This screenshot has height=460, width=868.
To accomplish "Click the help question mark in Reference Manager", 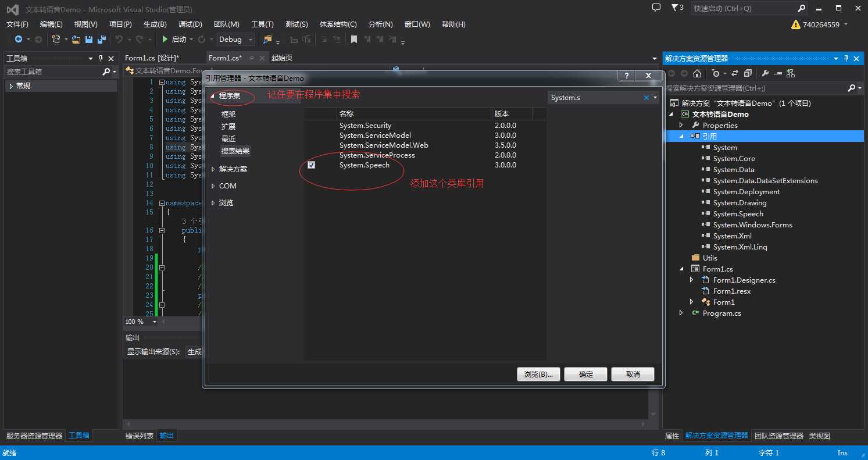I will coord(626,76).
